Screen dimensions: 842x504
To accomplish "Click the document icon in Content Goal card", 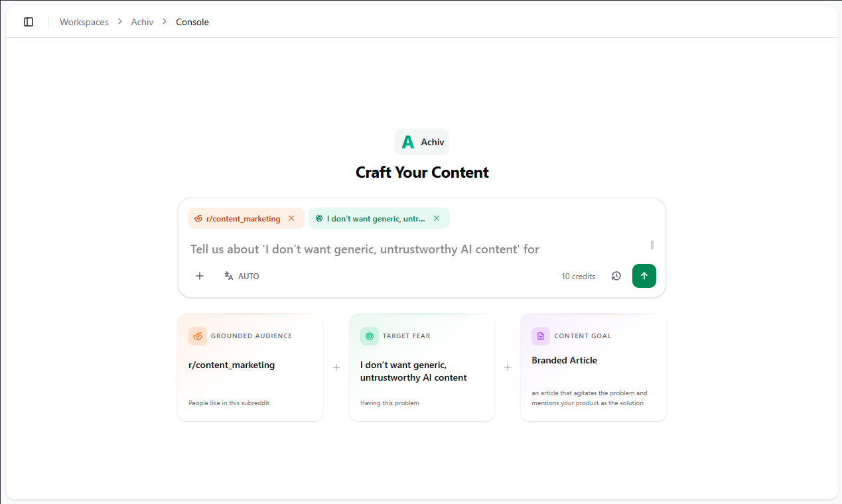I will point(541,336).
